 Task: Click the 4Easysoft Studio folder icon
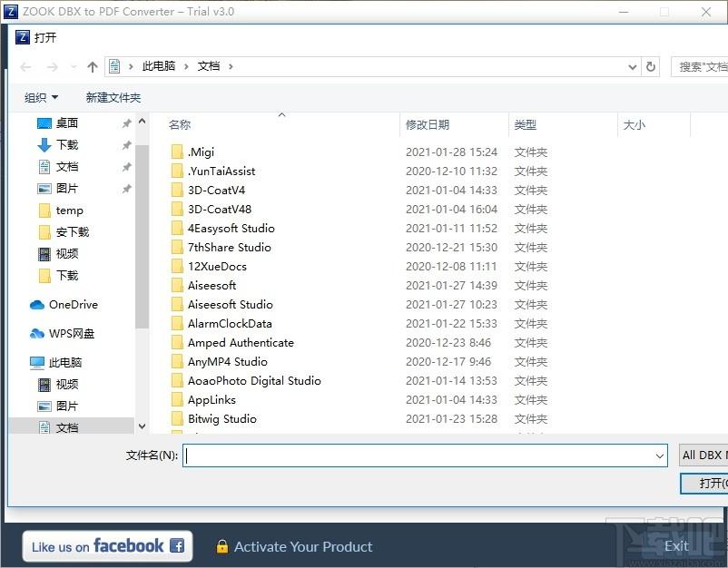(x=177, y=228)
